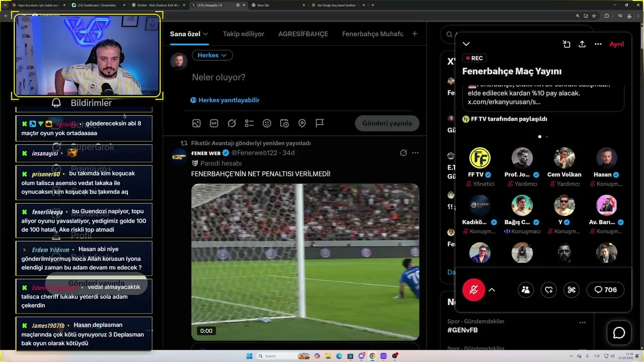This screenshot has width=644, height=362.
Task: Click Grok icon on Fener Web post
Action: [403, 153]
